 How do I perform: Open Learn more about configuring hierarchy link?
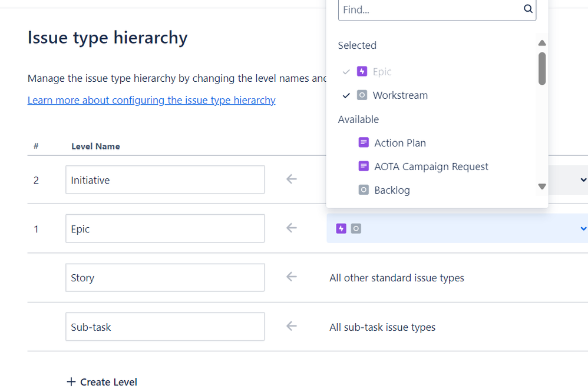coord(151,100)
